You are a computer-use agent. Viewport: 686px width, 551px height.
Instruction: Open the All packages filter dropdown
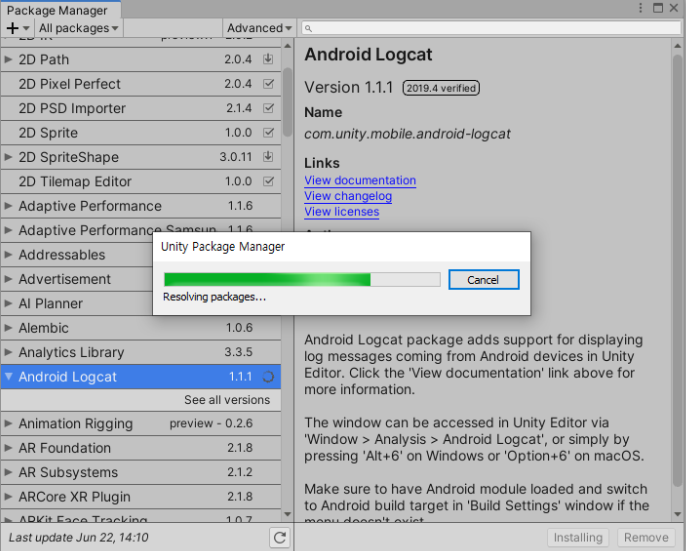point(79,28)
